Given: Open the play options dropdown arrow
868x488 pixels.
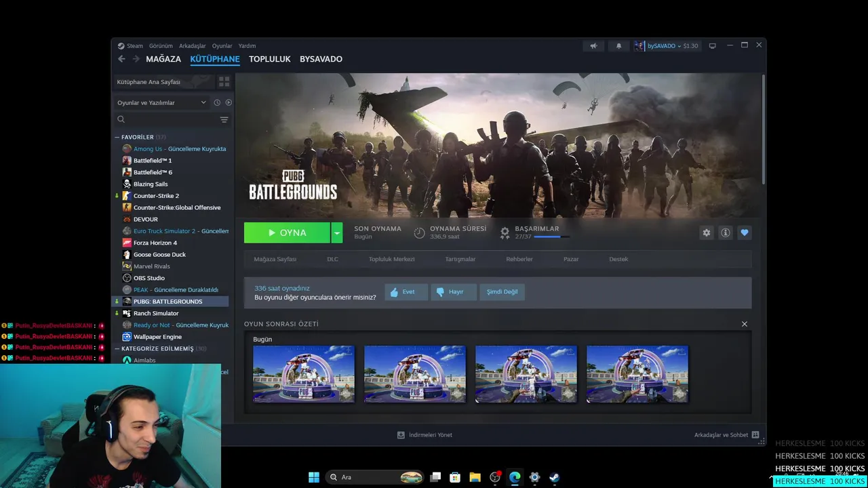Looking at the screenshot, I should (x=336, y=232).
